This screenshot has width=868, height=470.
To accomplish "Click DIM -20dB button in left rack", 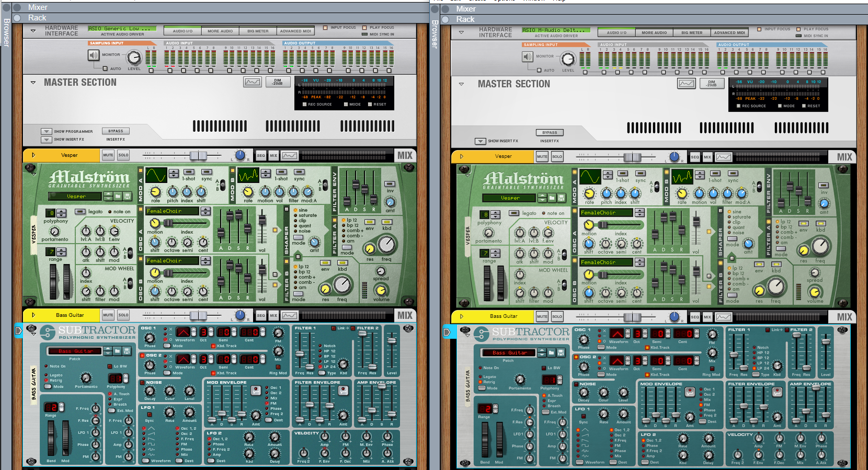I will coord(278,82).
